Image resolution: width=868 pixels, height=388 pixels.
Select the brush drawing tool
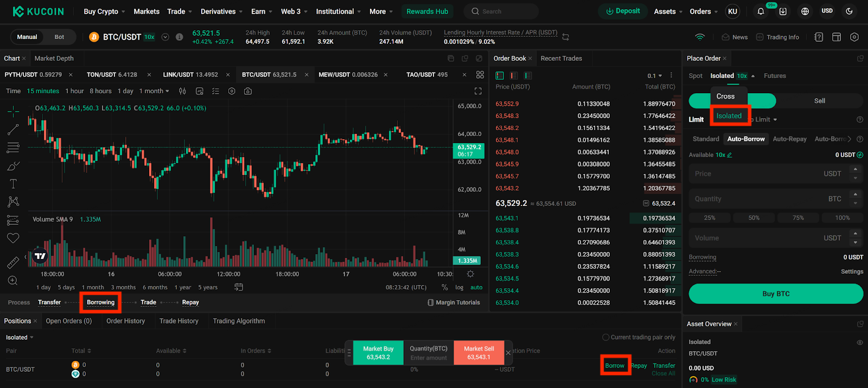13,166
